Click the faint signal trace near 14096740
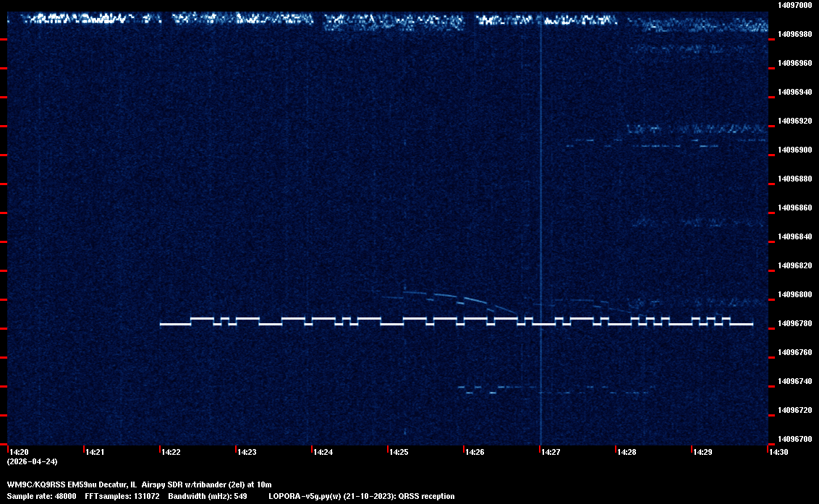 (506, 388)
